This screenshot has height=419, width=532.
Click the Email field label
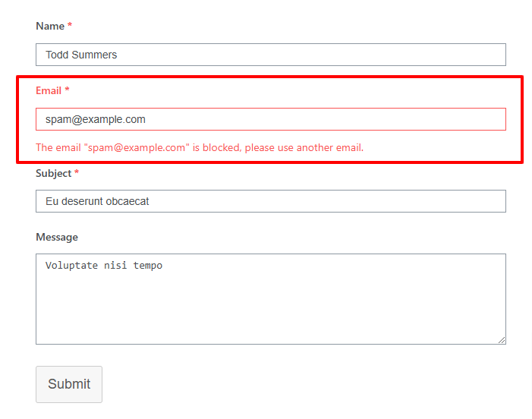tap(49, 91)
